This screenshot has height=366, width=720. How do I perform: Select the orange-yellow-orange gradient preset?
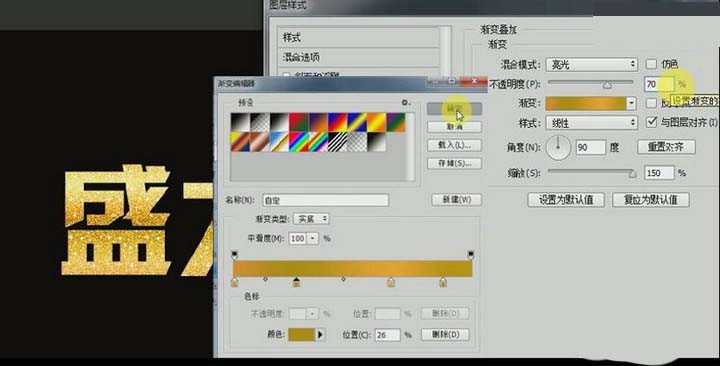[376, 123]
